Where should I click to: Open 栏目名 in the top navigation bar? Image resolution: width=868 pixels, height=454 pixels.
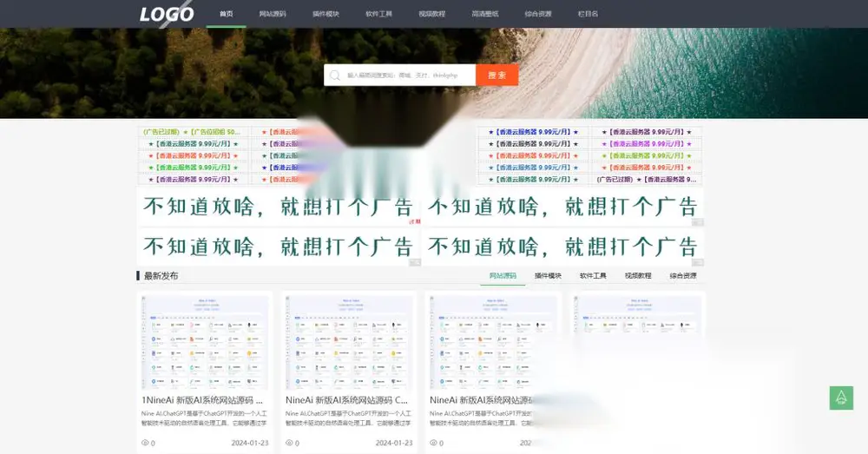tap(588, 14)
